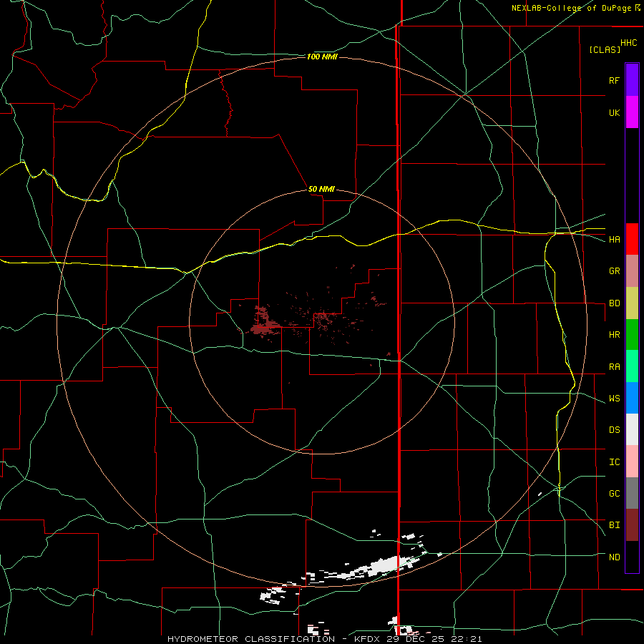Click the 50 NMI range ring label
This screenshot has width=644, height=644.
tap(321, 189)
